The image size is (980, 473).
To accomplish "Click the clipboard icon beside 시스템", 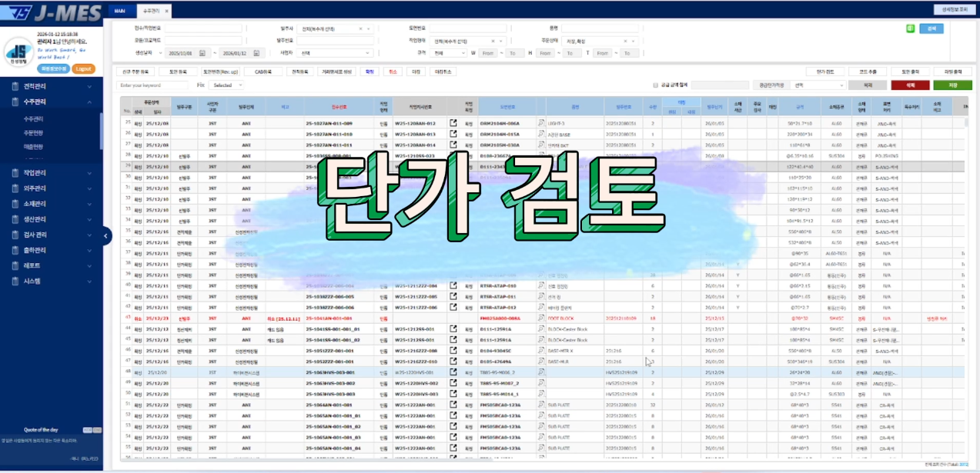I will [x=15, y=281].
